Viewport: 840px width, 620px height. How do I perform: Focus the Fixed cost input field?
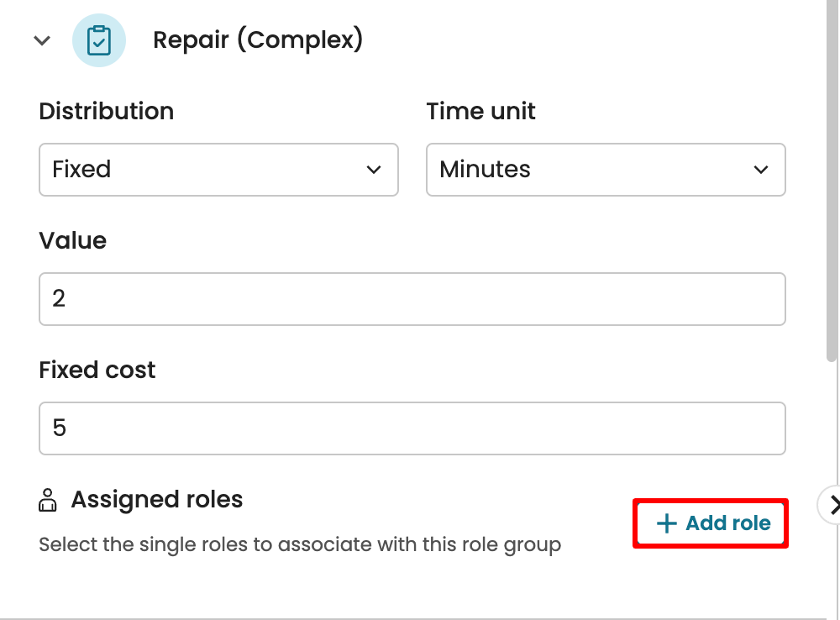(x=412, y=428)
